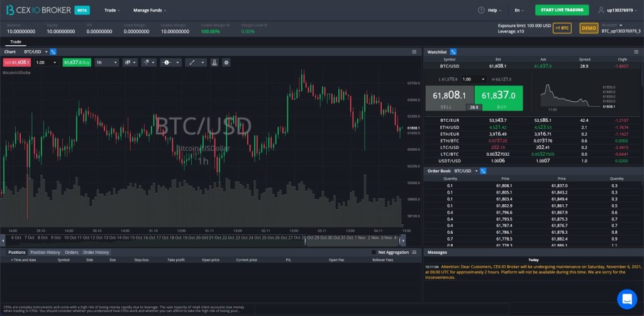Open the Order Book BTC/USD dropdown
The image size is (644, 316).
466,171
